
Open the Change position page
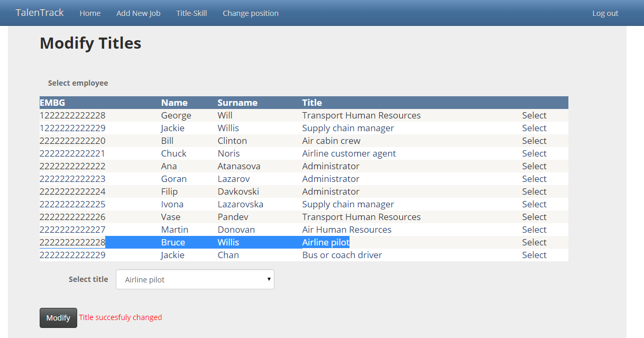pos(251,13)
